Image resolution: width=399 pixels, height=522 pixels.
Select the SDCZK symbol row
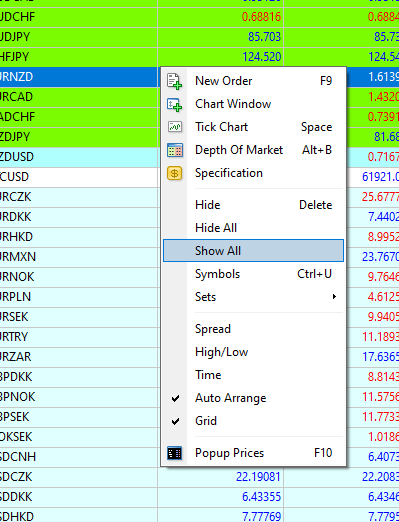click(x=199, y=477)
